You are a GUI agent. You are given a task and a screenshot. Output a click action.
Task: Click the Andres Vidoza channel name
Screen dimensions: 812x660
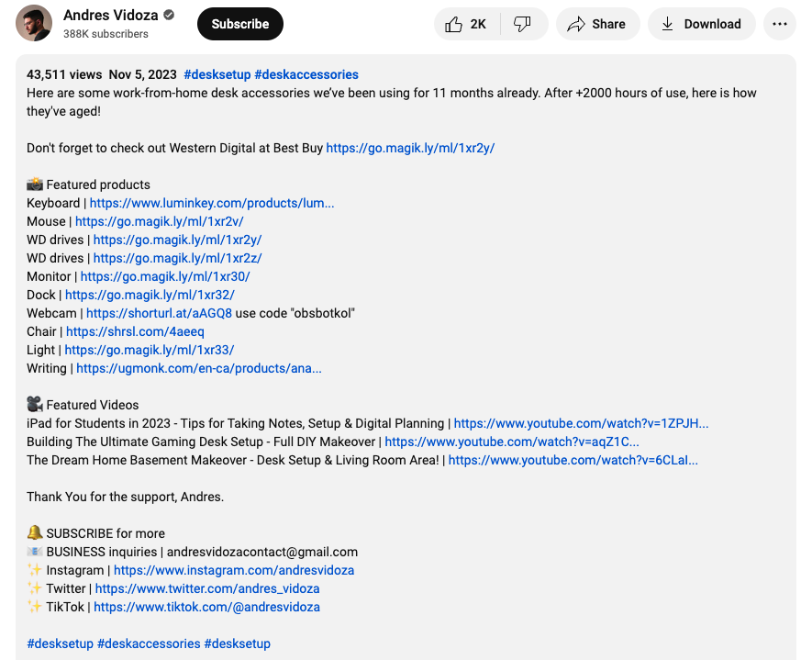110,16
